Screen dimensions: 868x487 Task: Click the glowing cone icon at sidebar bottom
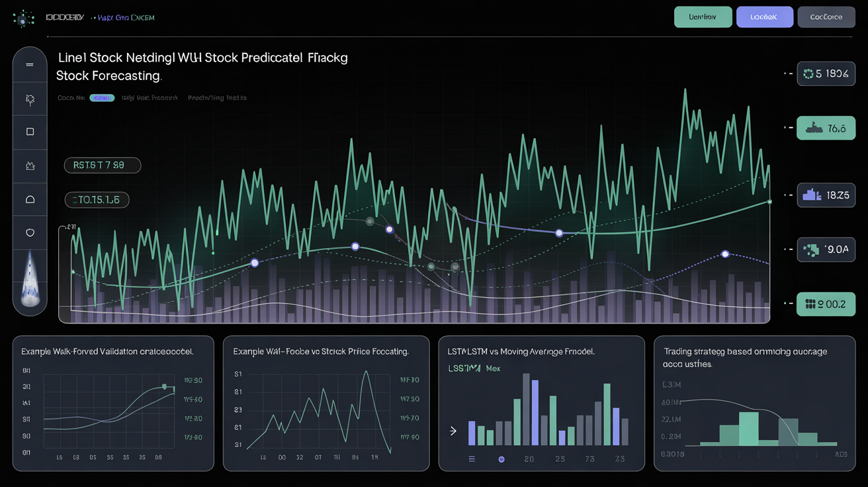(x=30, y=283)
